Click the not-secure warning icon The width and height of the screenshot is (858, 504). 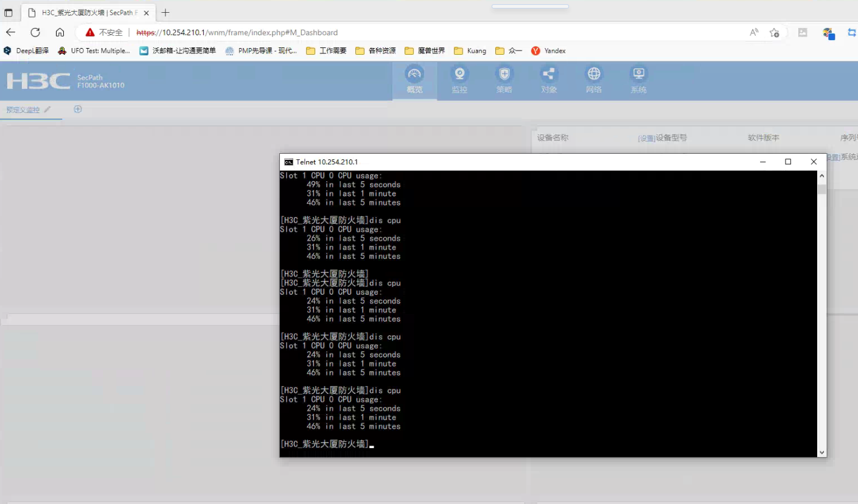(x=90, y=32)
